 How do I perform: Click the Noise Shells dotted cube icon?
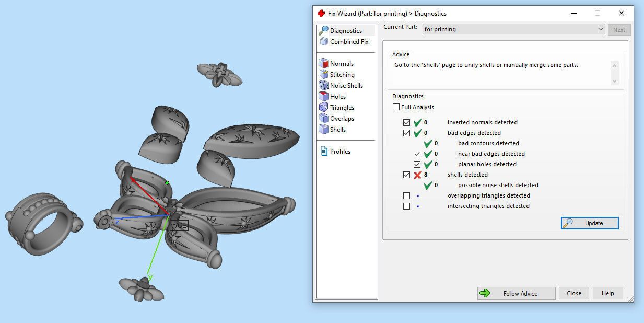[323, 86]
